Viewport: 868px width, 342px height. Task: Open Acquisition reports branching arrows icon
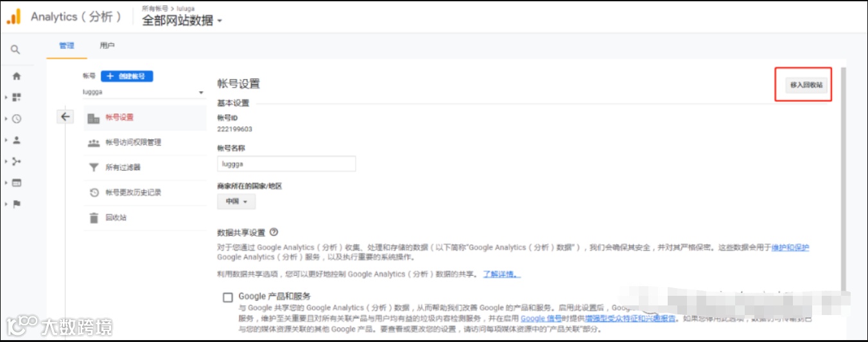(17, 161)
